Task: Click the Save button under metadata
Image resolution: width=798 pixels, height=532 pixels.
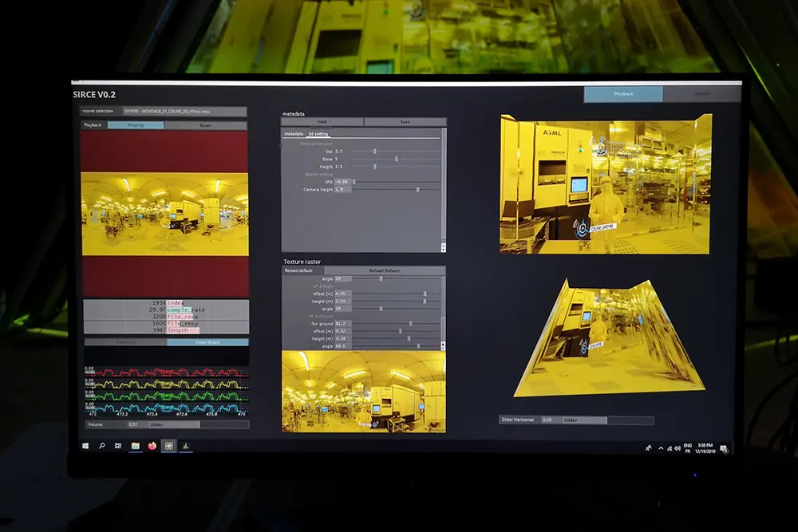Action: pyautogui.click(x=405, y=121)
